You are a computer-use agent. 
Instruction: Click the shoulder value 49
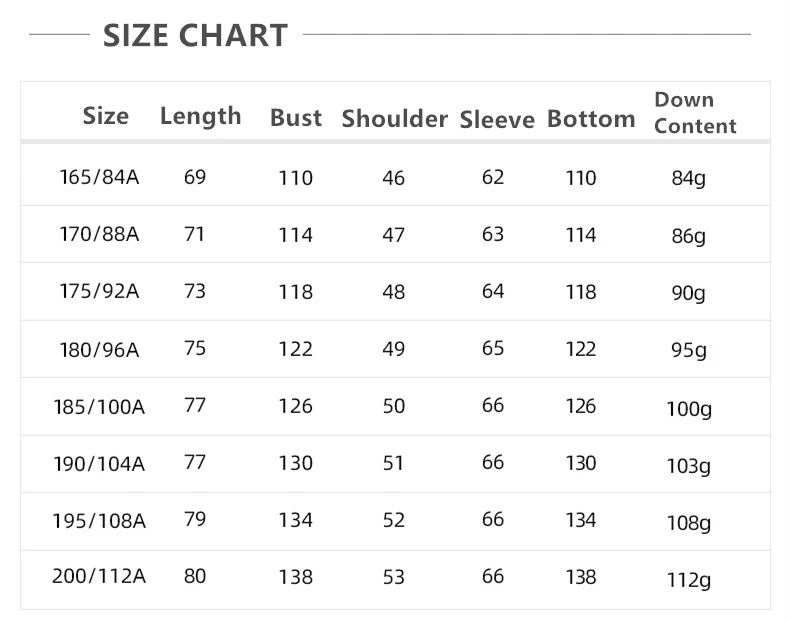(x=393, y=349)
